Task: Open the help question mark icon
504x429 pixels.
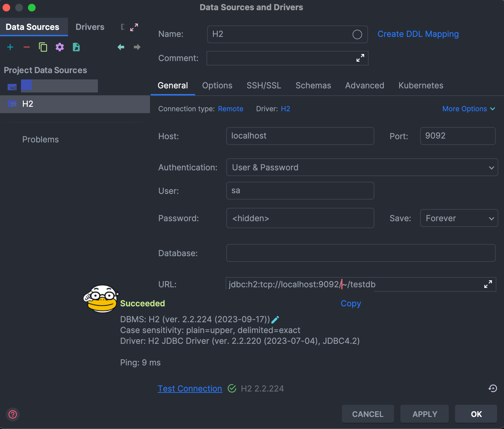Action: [x=13, y=414]
